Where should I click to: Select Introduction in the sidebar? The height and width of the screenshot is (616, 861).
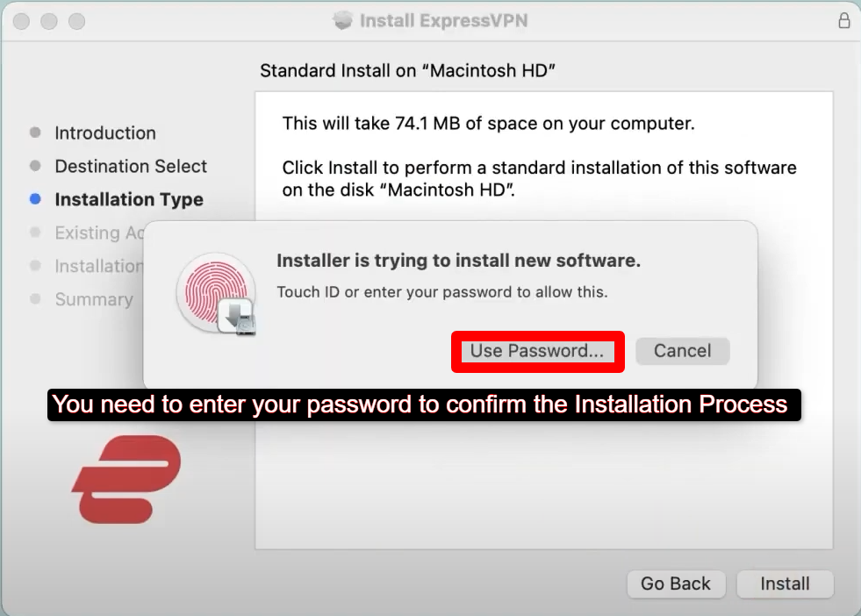click(104, 133)
